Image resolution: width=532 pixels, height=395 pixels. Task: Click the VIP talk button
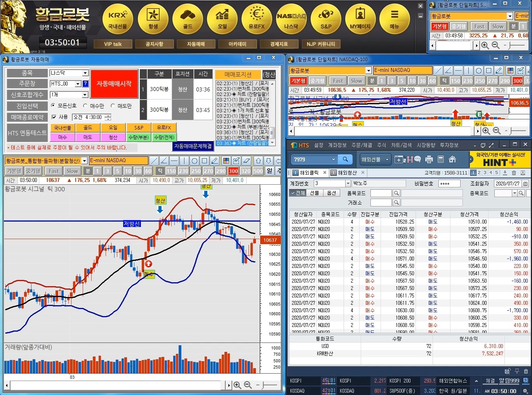click(113, 44)
